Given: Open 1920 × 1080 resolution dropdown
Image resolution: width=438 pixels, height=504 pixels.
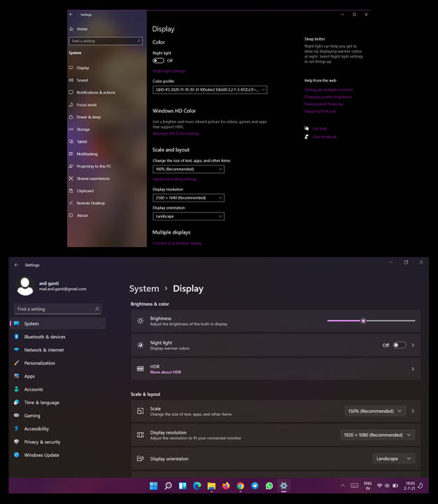Looking at the screenshot, I should click(x=377, y=435).
